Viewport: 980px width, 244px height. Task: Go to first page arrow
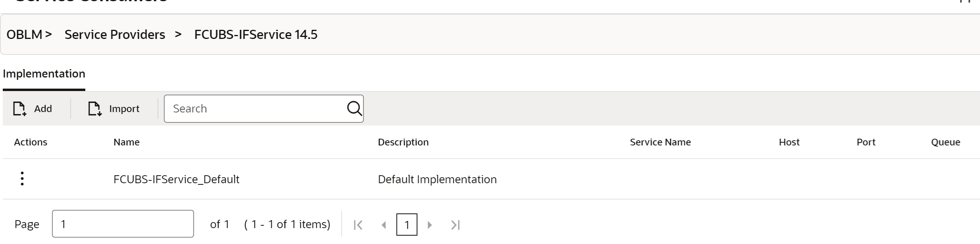click(358, 225)
